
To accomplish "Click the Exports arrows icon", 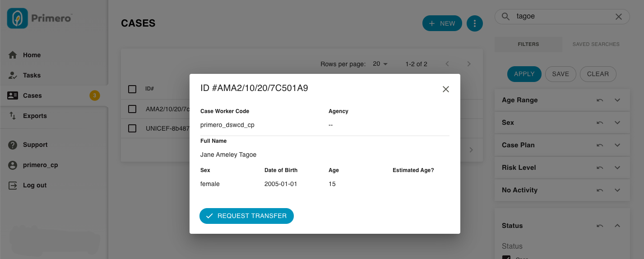I will 13,116.
